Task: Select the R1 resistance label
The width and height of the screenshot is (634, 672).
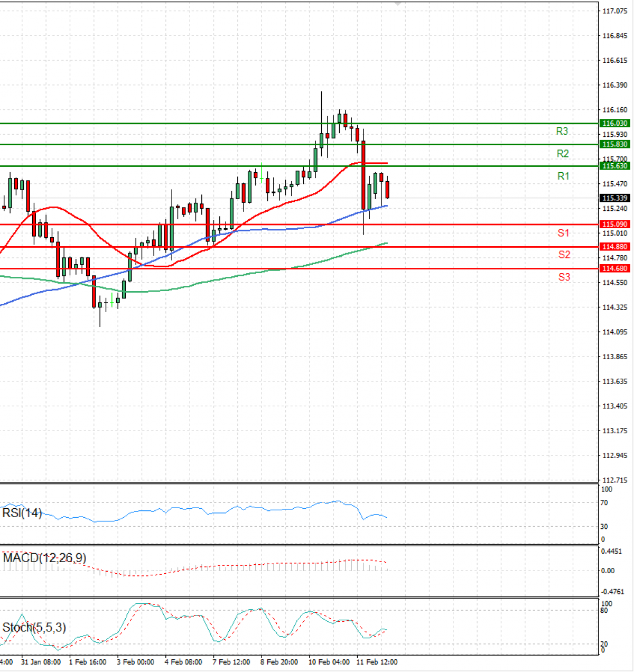Action: pyautogui.click(x=563, y=176)
